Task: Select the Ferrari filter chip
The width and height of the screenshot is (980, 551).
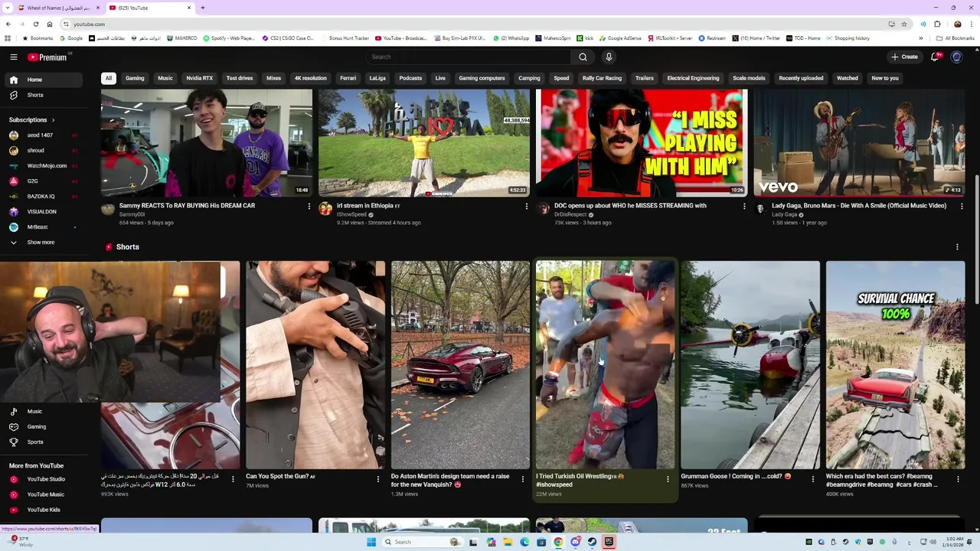Action: click(348, 78)
